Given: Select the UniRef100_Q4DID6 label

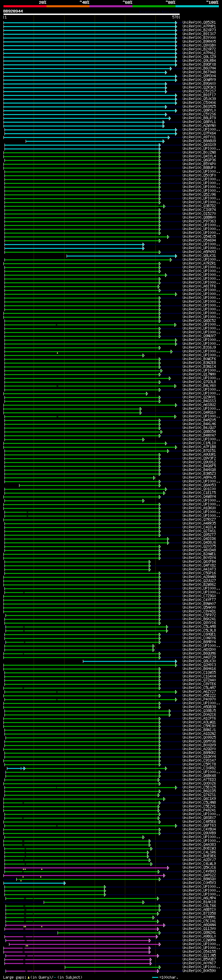Looking at the screenshot, I should coord(199,539).
